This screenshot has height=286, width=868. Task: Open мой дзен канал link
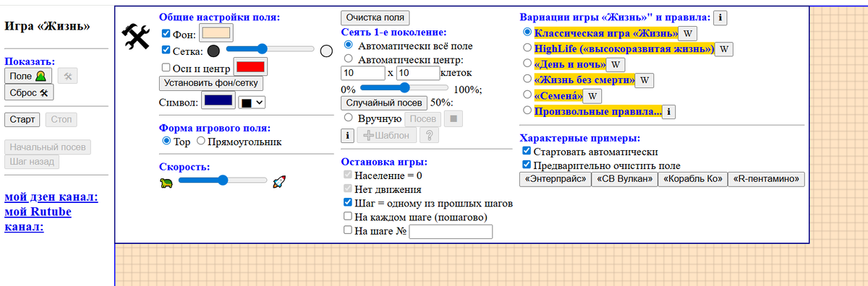coord(51,197)
